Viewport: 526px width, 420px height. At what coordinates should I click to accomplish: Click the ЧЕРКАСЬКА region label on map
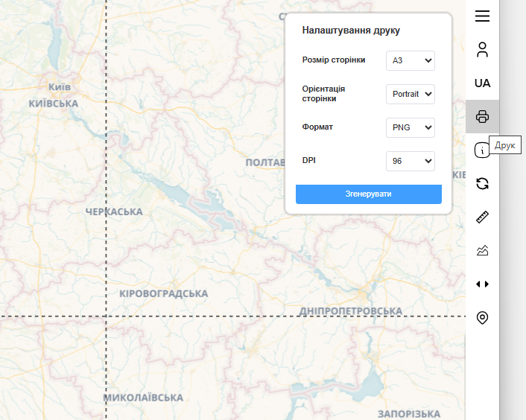coord(114,212)
